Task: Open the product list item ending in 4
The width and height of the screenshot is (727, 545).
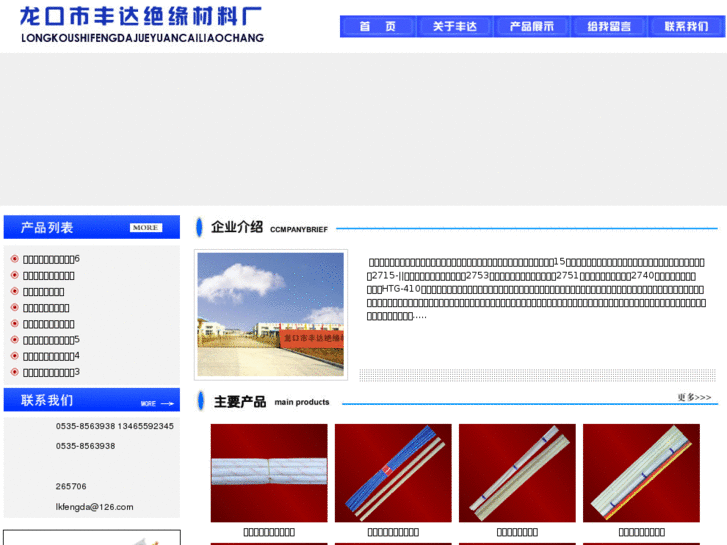Action: pos(51,356)
